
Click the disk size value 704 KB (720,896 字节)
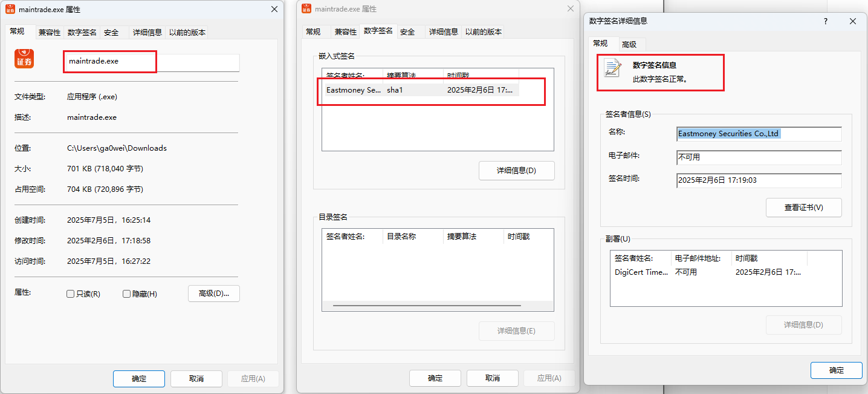pos(105,189)
